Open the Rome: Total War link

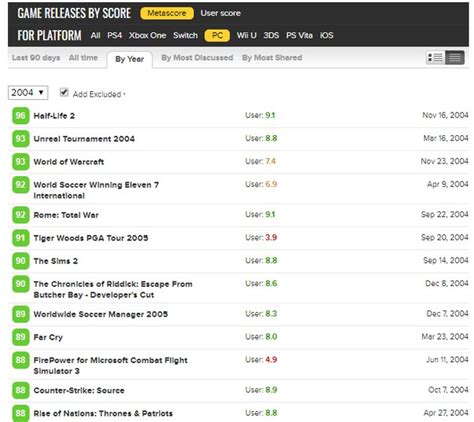click(66, 215)
